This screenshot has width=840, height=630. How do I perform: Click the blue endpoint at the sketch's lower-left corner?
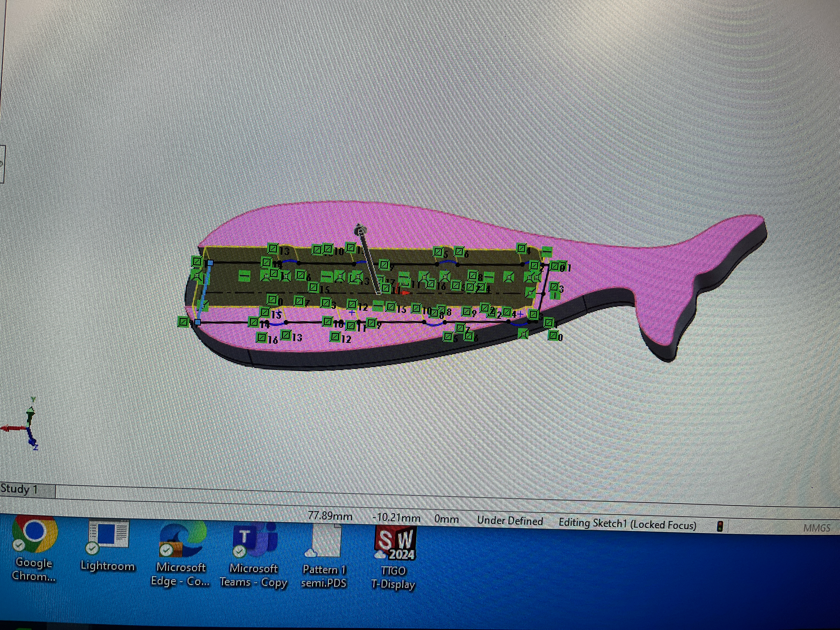pos(198,322)
